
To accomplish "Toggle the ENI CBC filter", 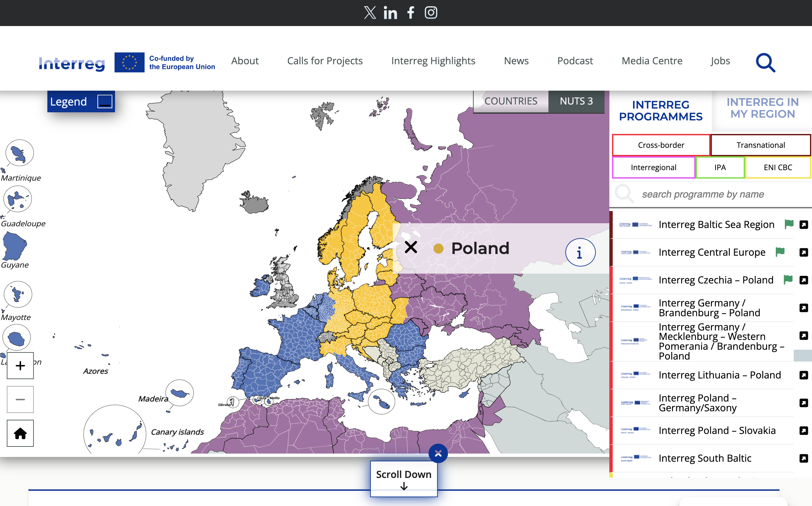I will coord(778,167).
